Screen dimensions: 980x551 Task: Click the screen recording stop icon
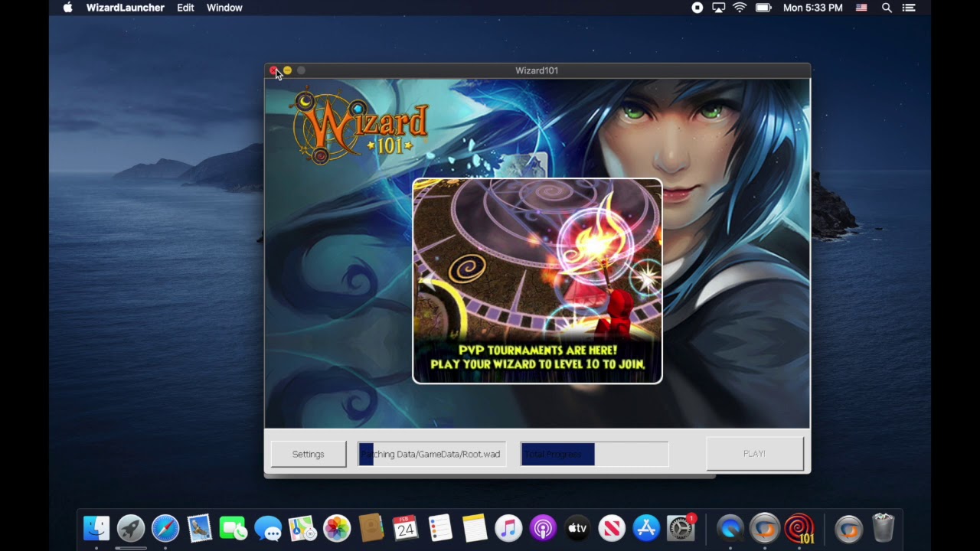tap(697, 8)
